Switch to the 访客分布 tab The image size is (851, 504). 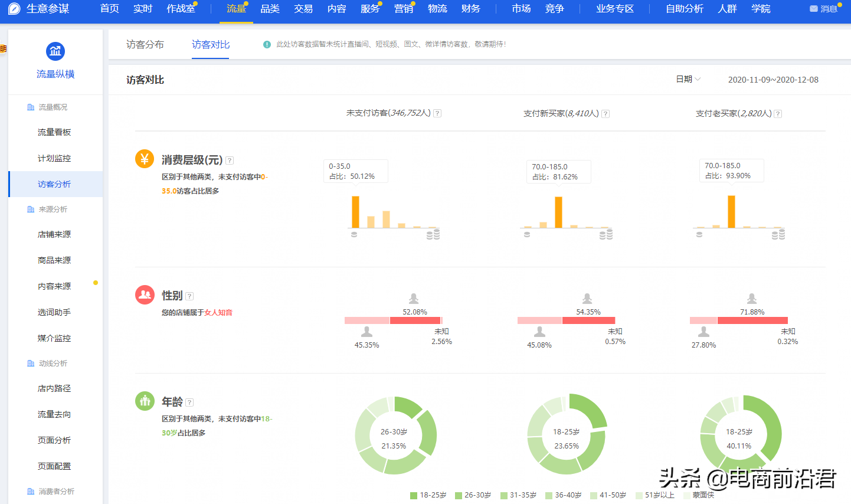click(x=145, y=44)
